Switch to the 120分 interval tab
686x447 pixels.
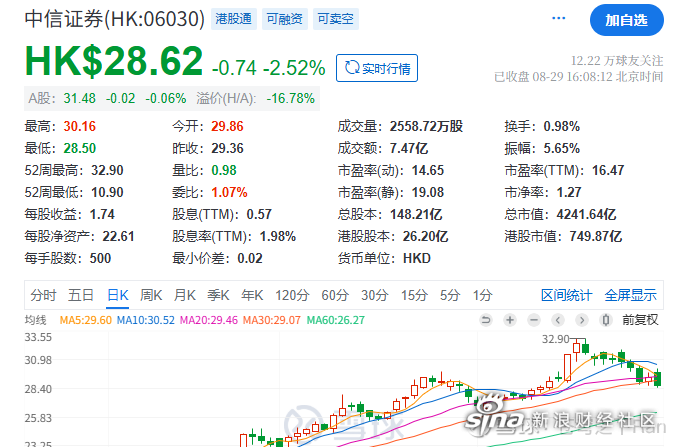[292, 295]
